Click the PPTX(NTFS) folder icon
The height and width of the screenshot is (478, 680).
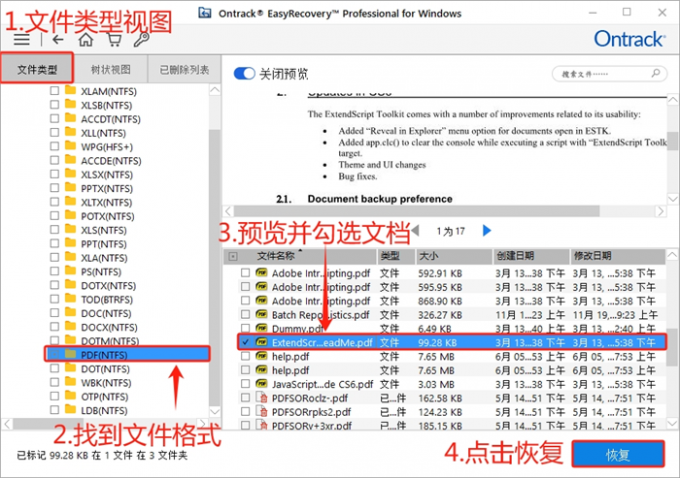tap(70, 187)
